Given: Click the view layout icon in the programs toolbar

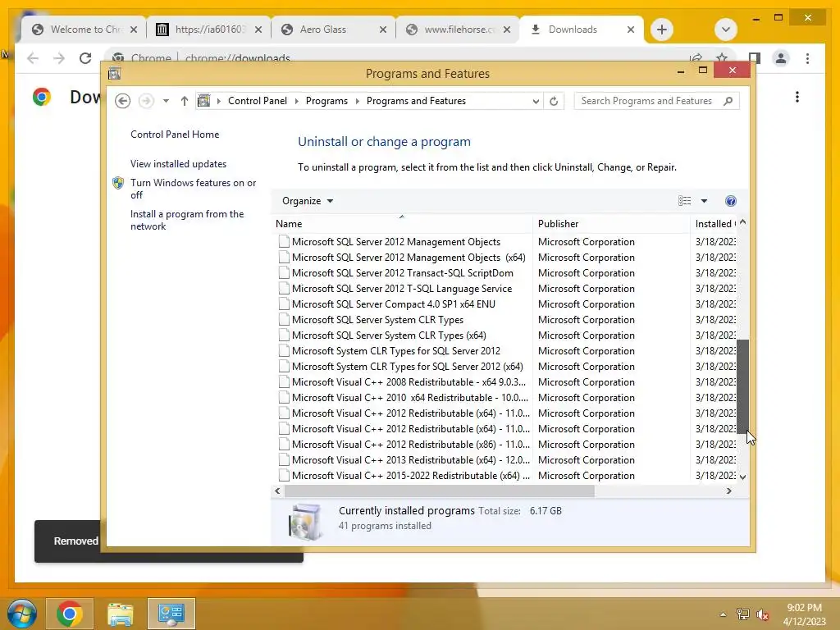Looking at the screenshot, I should [x=685, y=201].
